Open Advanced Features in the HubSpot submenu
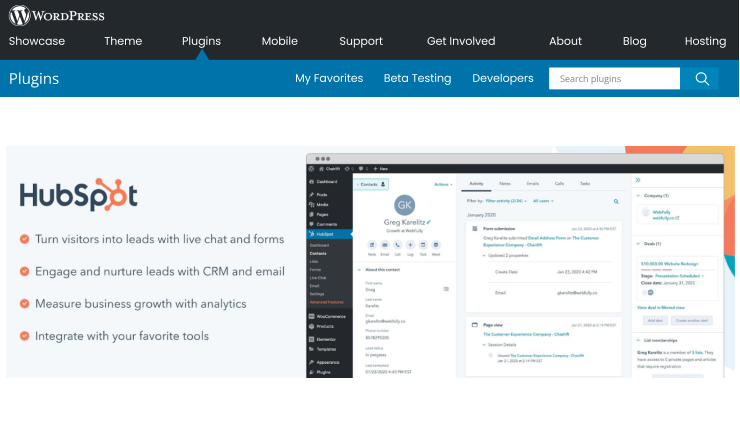The height and width of the screenshot is (423, 740). tap(327, 302)
